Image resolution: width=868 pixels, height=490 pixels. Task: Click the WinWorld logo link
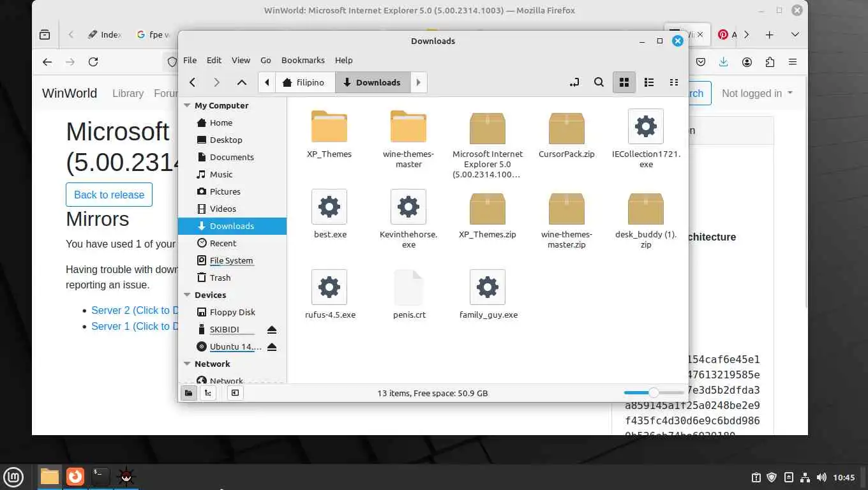pyautogui.click(x=70, y=93)
